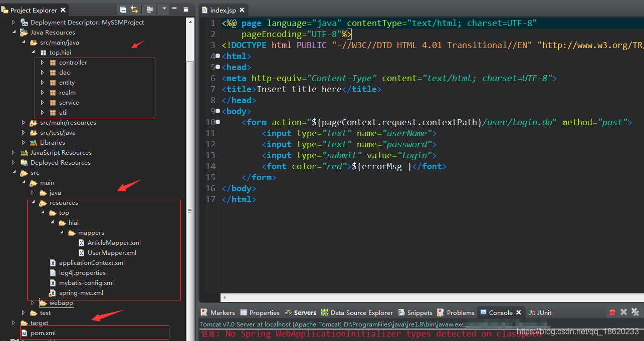Click the pom.xml Maven file icon

coord(24,333)
